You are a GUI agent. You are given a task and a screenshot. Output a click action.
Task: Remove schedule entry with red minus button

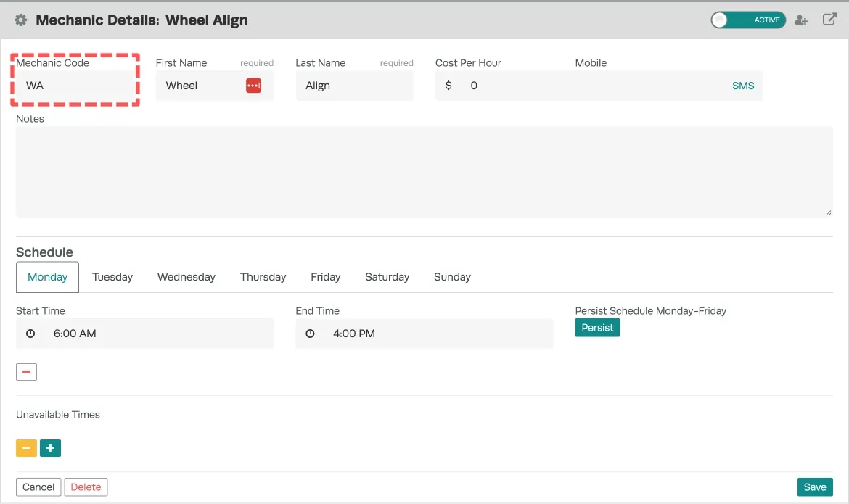point(27,372)
